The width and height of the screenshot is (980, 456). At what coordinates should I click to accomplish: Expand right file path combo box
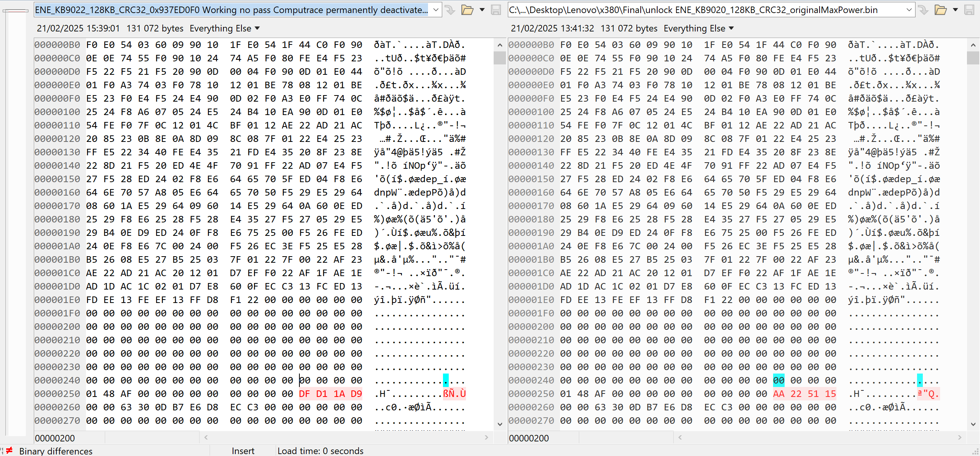coord(909,10)
